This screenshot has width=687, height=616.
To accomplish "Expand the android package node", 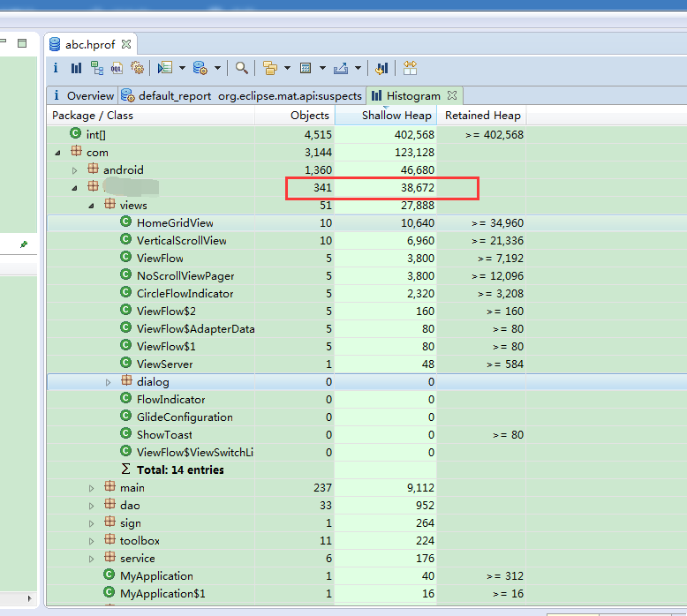I will 74,170.
